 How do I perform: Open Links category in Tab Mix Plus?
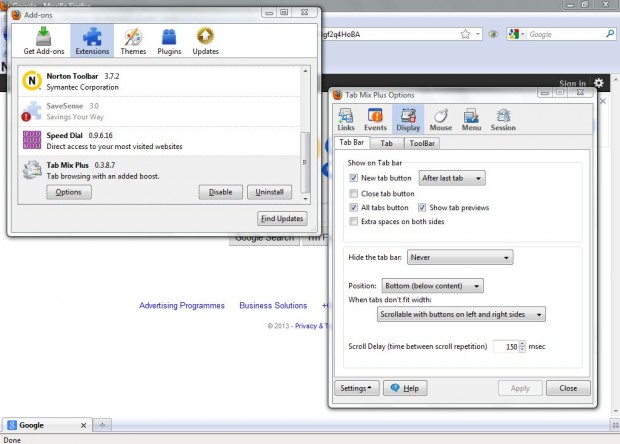click(346, 119)
